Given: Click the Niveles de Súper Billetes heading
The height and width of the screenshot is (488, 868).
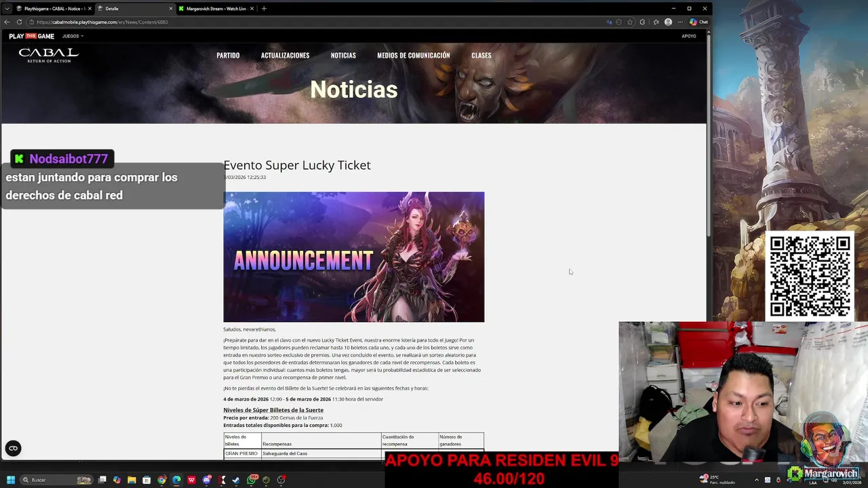Looking at the screenshot, I should click(x=273, y=410).
